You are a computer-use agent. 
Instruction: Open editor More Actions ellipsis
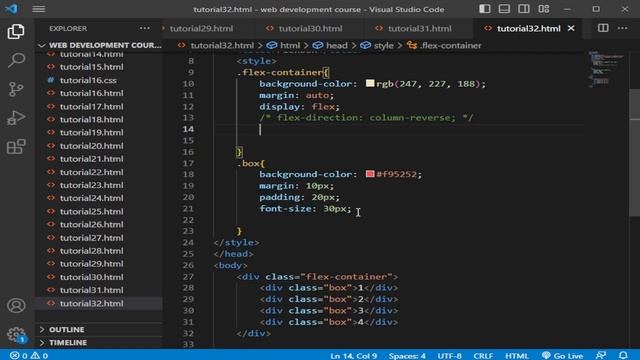(x=622, y=28)
